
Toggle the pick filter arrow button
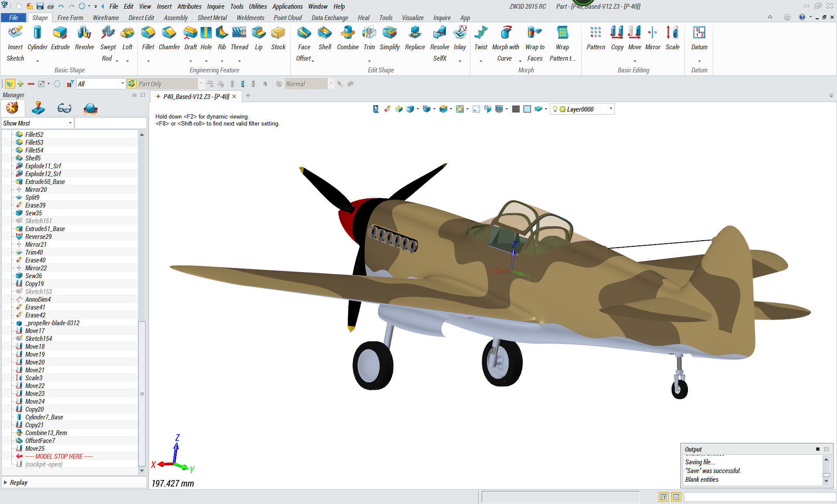(x=10, y=84)
